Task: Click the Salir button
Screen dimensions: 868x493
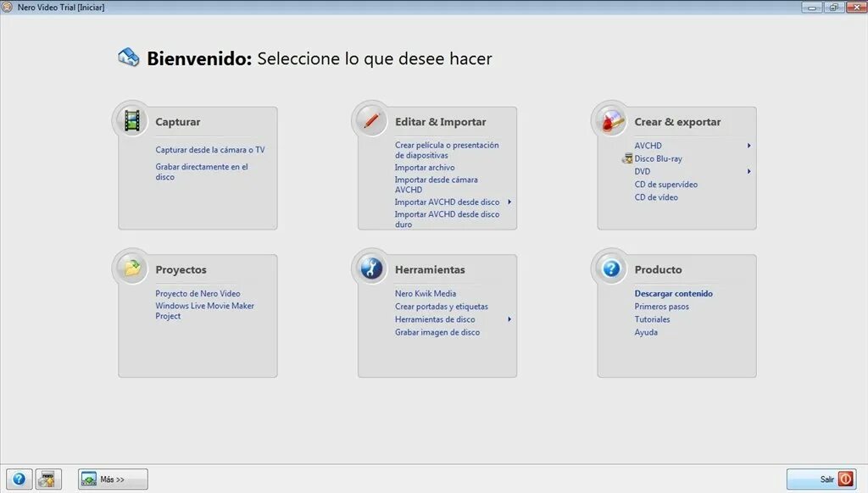Action: (x=821, y=479)
